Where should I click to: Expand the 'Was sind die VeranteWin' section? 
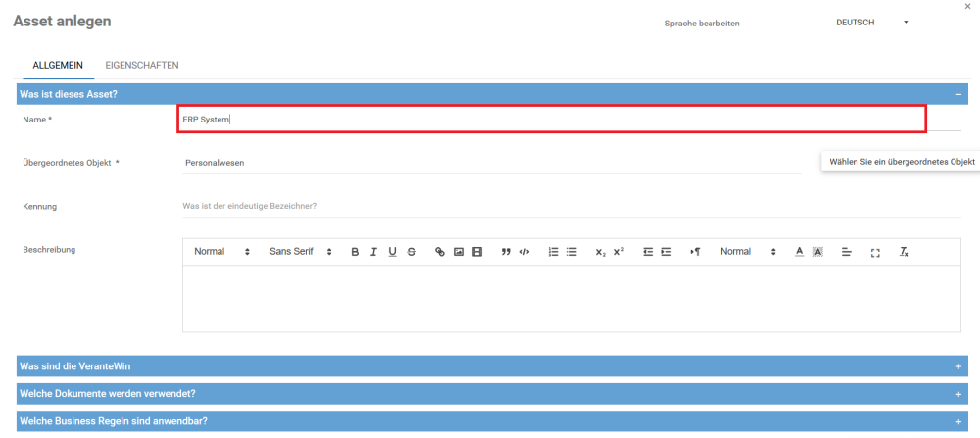coord(958,366)
